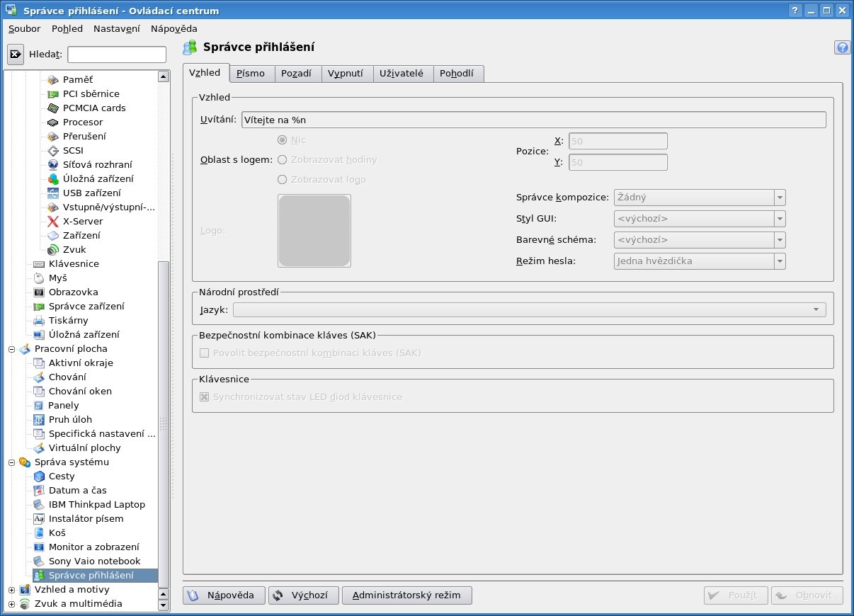Click the Uvítání greeting text field
Viewport: 854px width, 616px height.
tap(533, 120)
